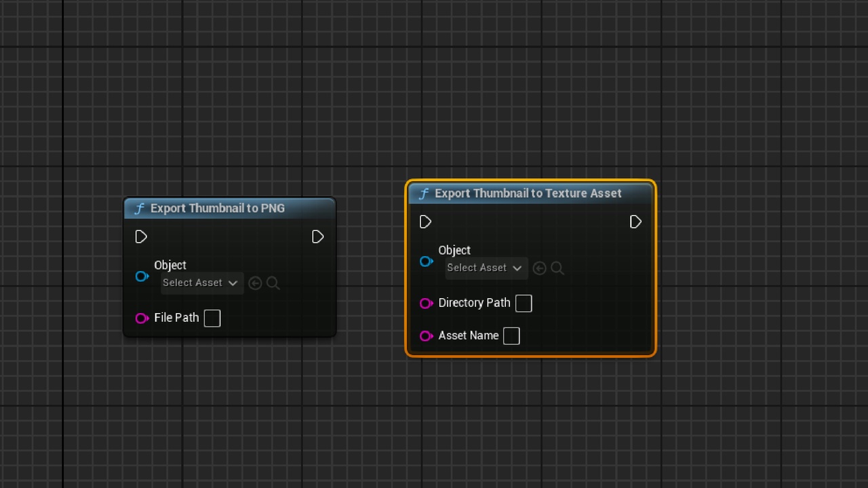Click Object label on PNG node

coord(170,265)
